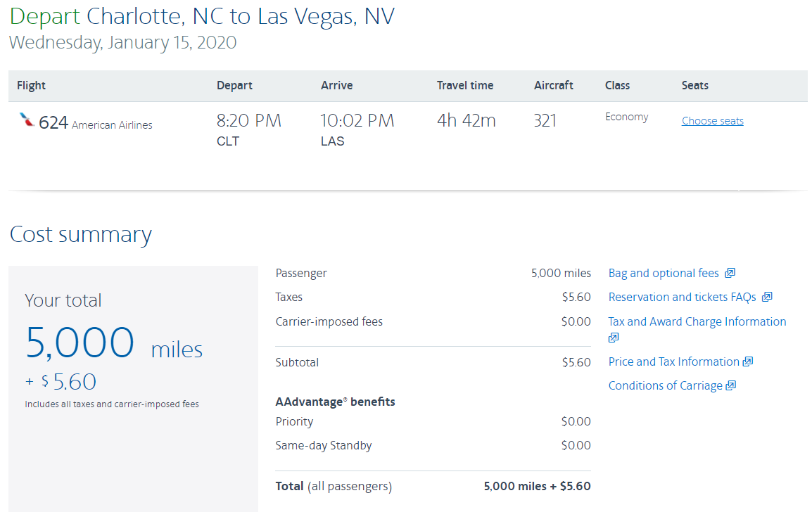Open Tax and Award Charge Information
This screenshot has height=512, width=812.
697,321
